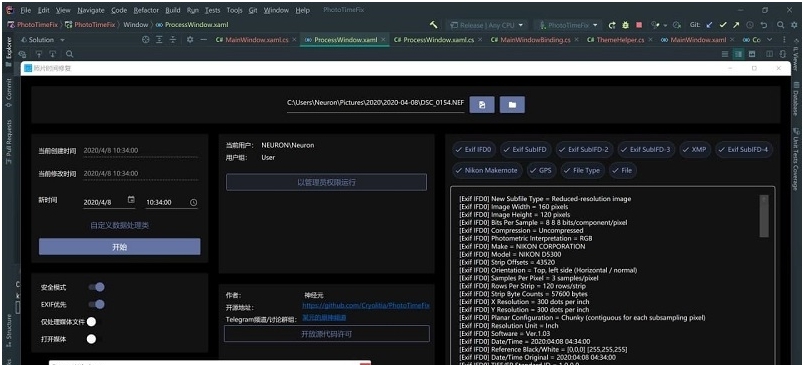Click the locate/select opened file target icon
804x365 pixels.
coord(146,39)
